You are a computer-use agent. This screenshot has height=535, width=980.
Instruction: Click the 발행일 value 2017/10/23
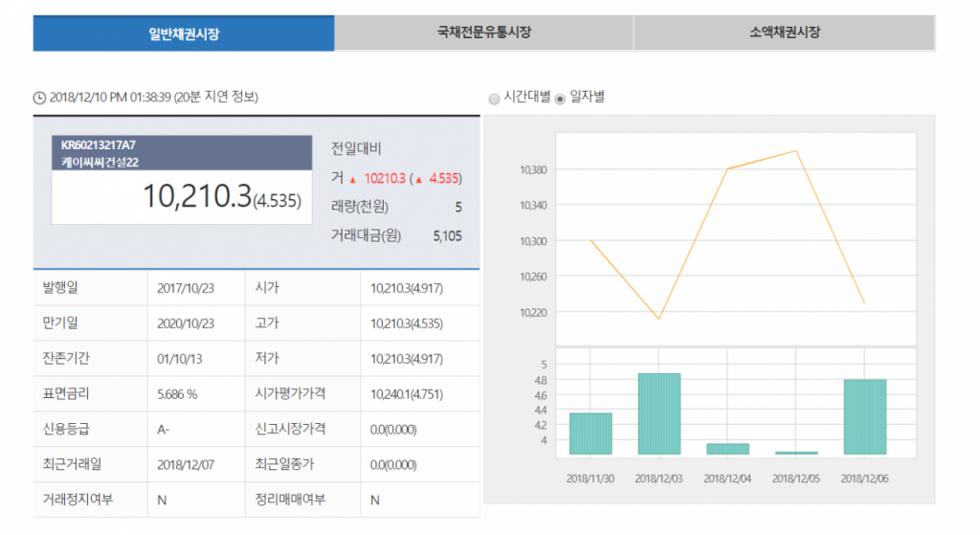(186, 288)
